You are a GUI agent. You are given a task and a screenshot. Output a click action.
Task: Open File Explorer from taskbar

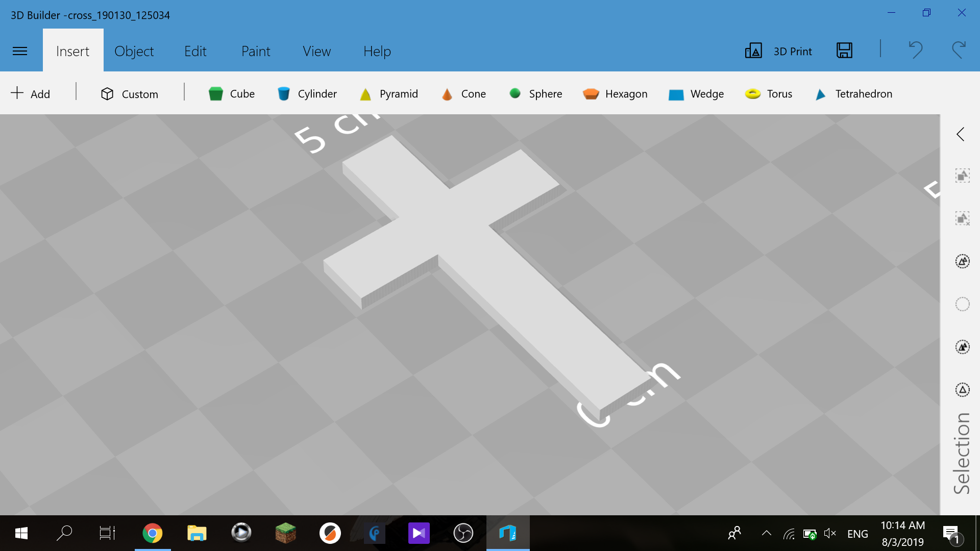point(197,533)
